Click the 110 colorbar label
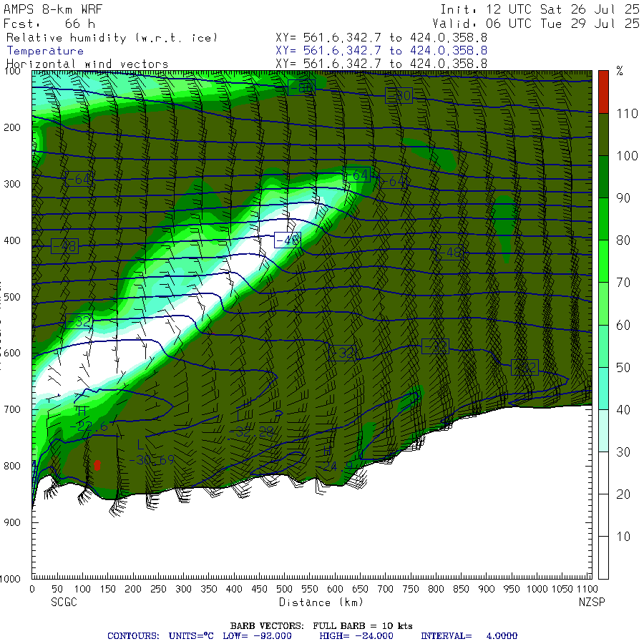The width and height of the screenshot is (644, 644). coord(627,114)
